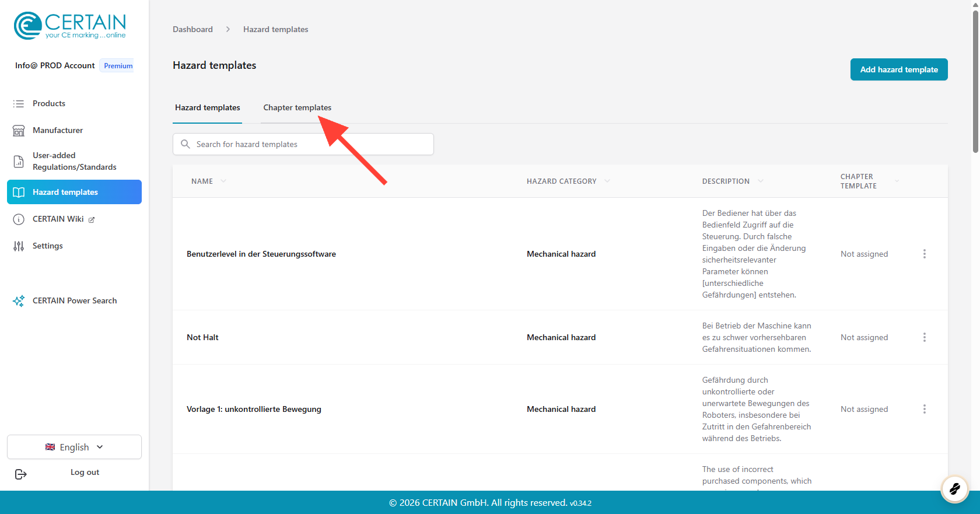980x514 pixels.
Task: Click the Hazard templates breadcrumb
Action: point(276,29)
